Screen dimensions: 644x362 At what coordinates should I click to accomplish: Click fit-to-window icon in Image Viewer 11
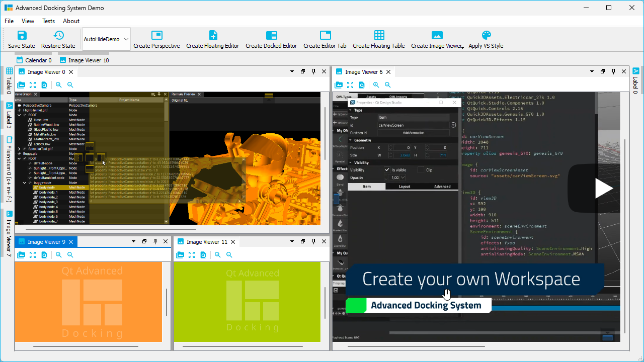[x=192, y=255]
